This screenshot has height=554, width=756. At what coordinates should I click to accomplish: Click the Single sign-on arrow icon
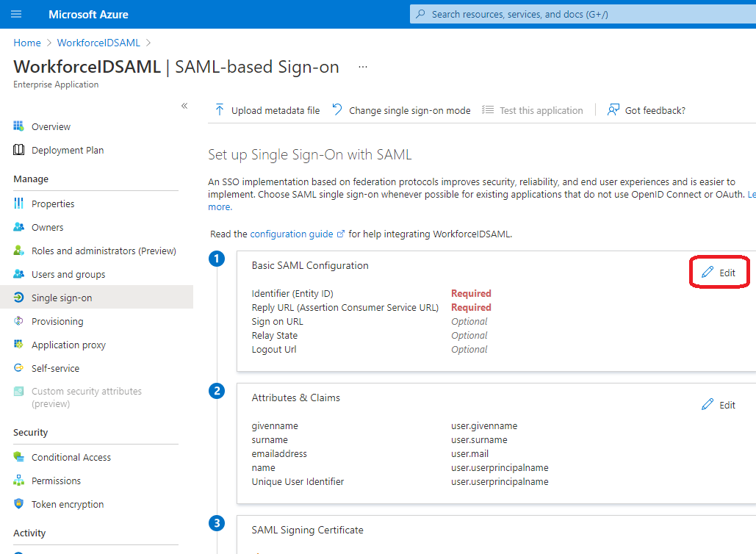tap(19, 298)
